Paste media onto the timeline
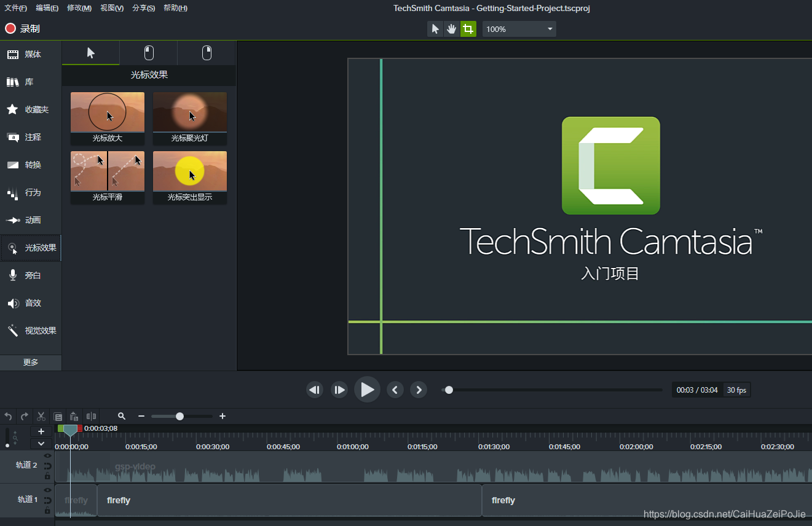Image resolution: width=812 pixels, height=526 pixels. (x=74, y=417)
